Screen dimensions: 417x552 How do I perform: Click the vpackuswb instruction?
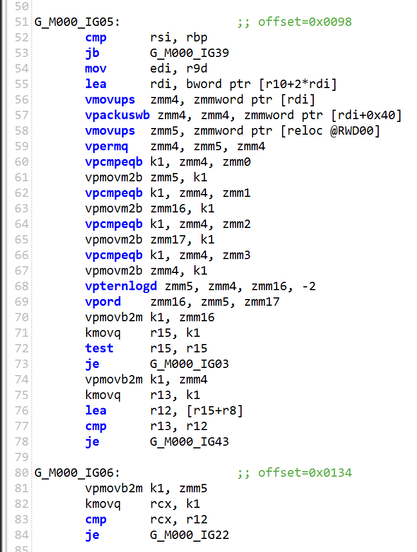243,115
